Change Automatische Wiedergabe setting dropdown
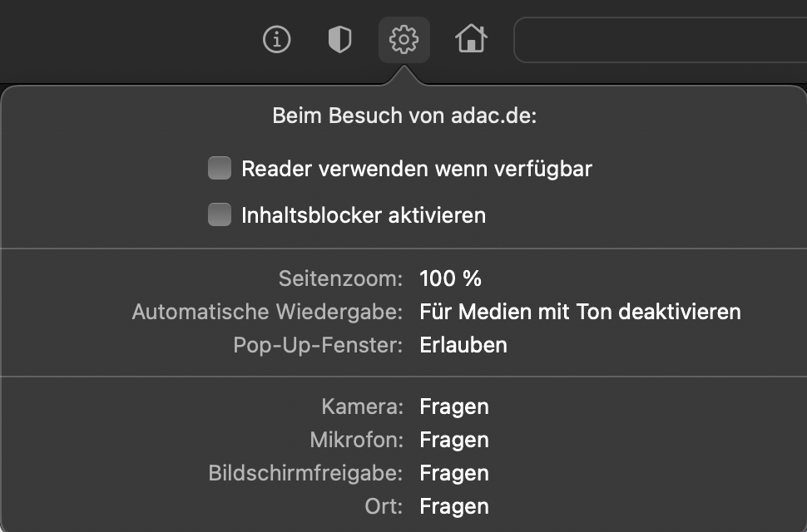 580,312
